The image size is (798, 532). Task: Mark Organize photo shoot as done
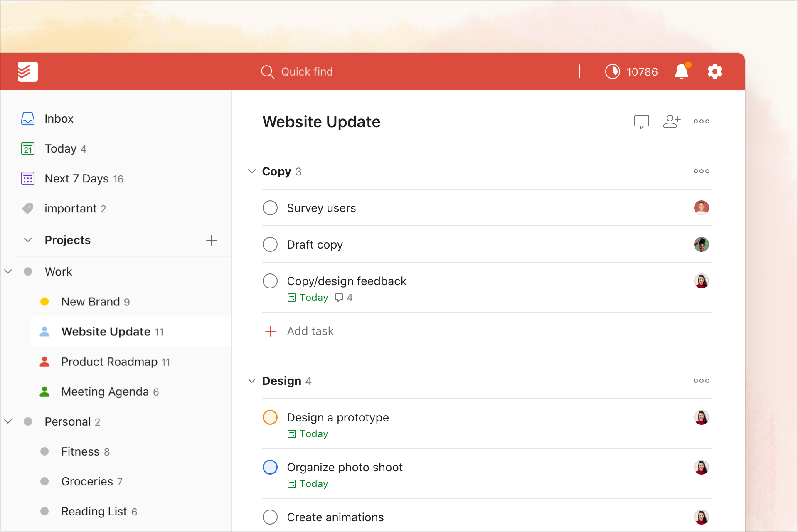(x=270, y=467)
